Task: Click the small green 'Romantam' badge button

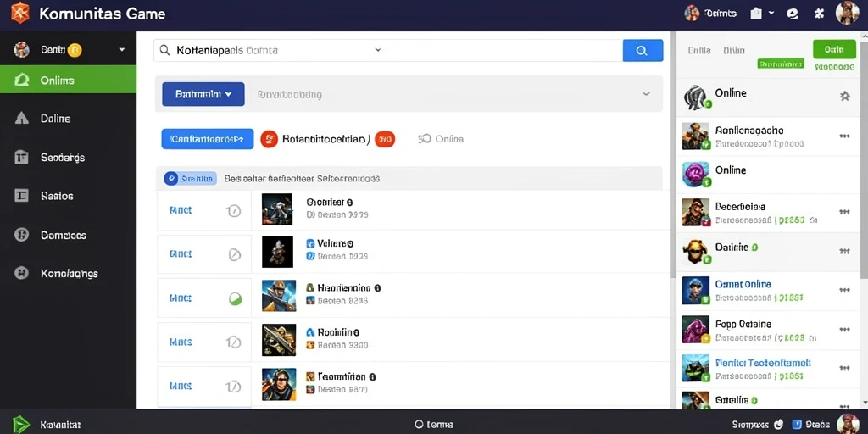Action: [780, 64]
